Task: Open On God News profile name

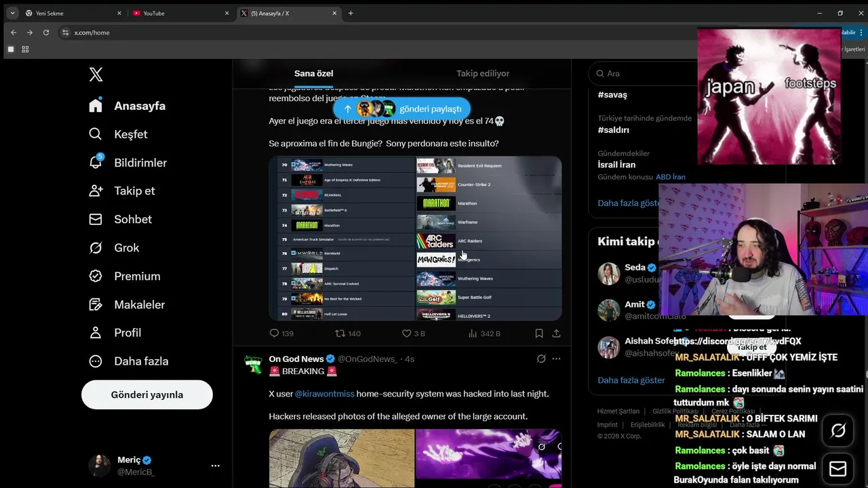Action: (296, 359)
